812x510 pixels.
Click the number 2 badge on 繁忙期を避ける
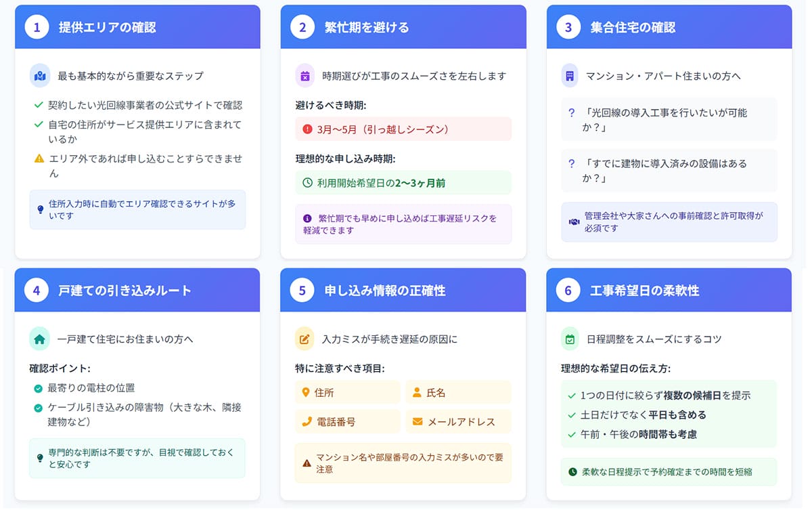point(302,27)
